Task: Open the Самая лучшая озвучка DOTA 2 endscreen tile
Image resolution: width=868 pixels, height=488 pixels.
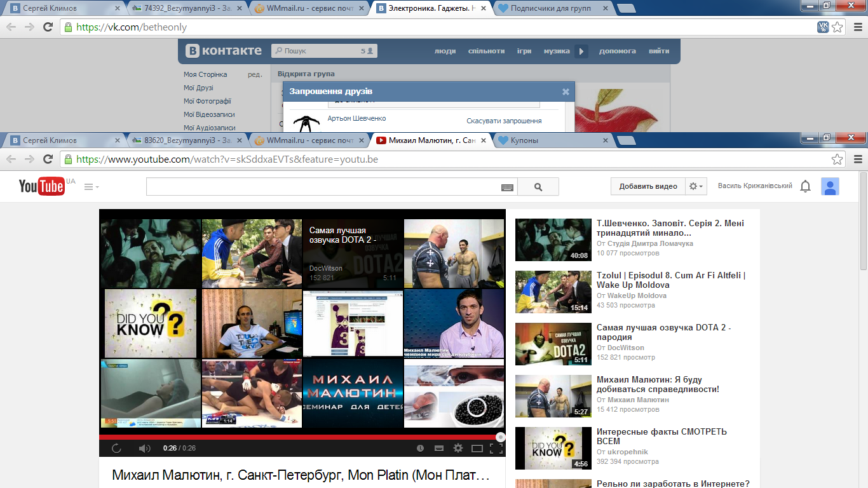Action: (353, 253)
